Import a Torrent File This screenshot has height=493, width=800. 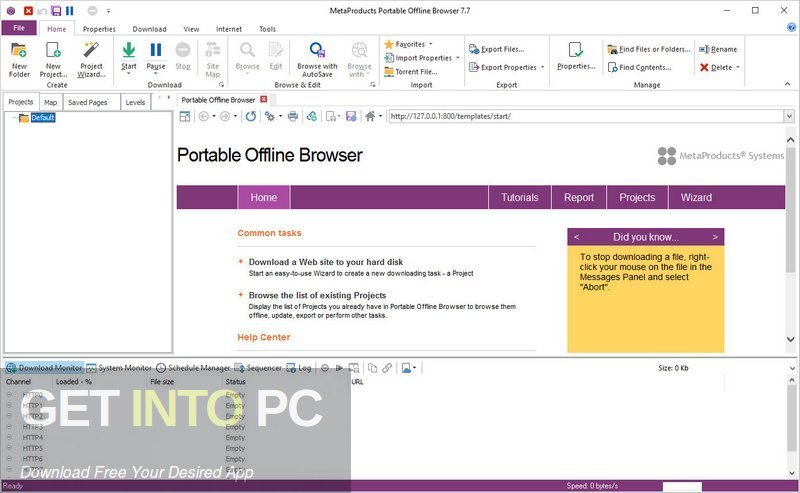[411, 72]
